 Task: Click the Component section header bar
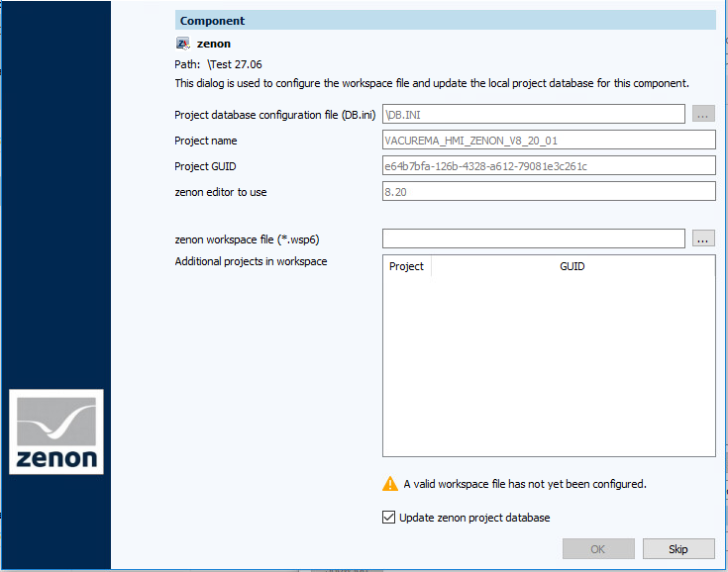pyautogui.click(x=445, y=21)
